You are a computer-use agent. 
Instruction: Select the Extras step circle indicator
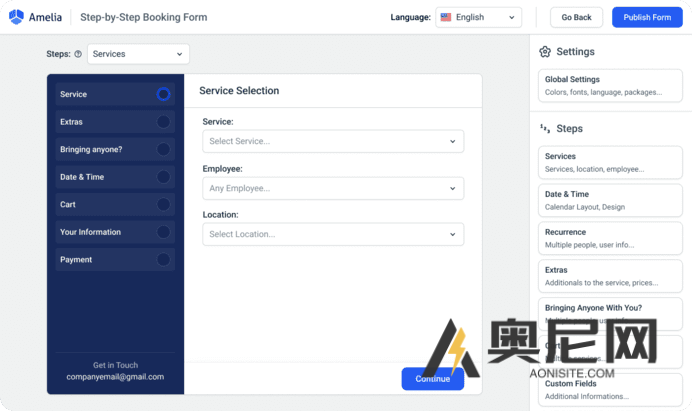(163, 122)
